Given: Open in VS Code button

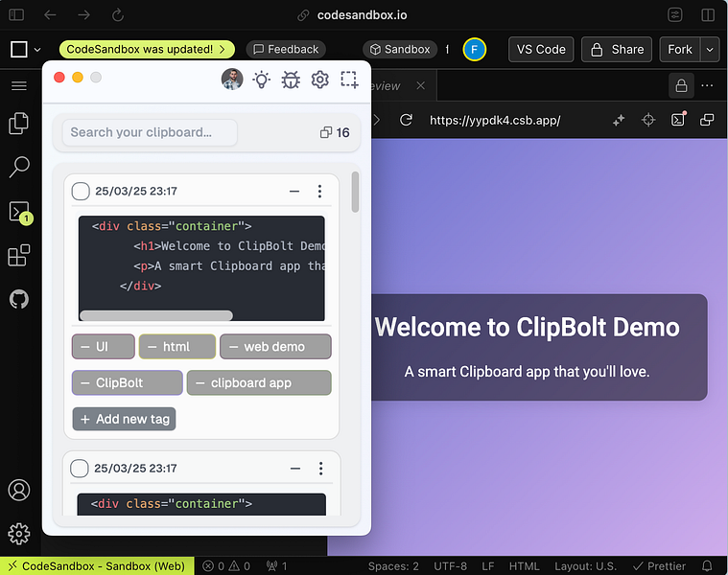Looking at the screenshot, I should click(x=541, y=49).
